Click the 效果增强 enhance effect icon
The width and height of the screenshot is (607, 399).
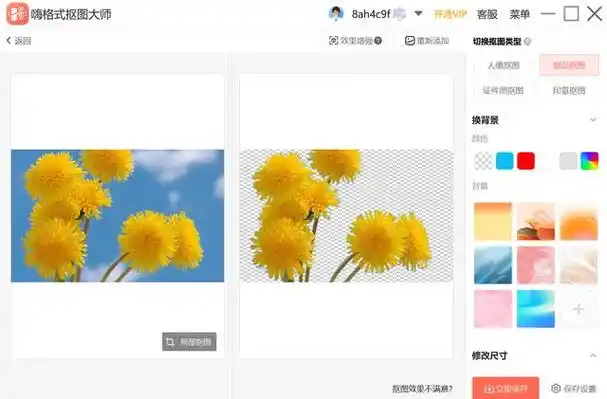tap(333, 41)
